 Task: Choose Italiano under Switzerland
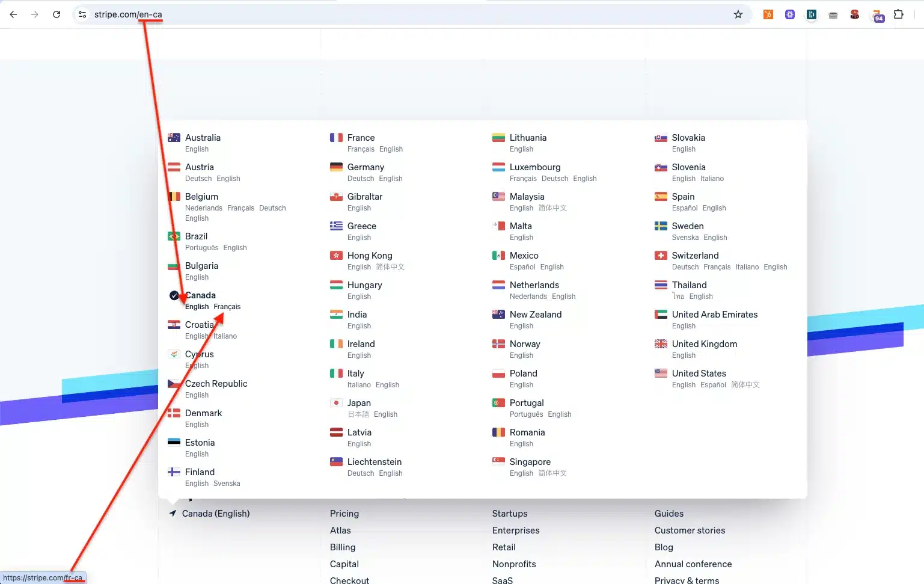pyautogui.click(x=747, y=267)
